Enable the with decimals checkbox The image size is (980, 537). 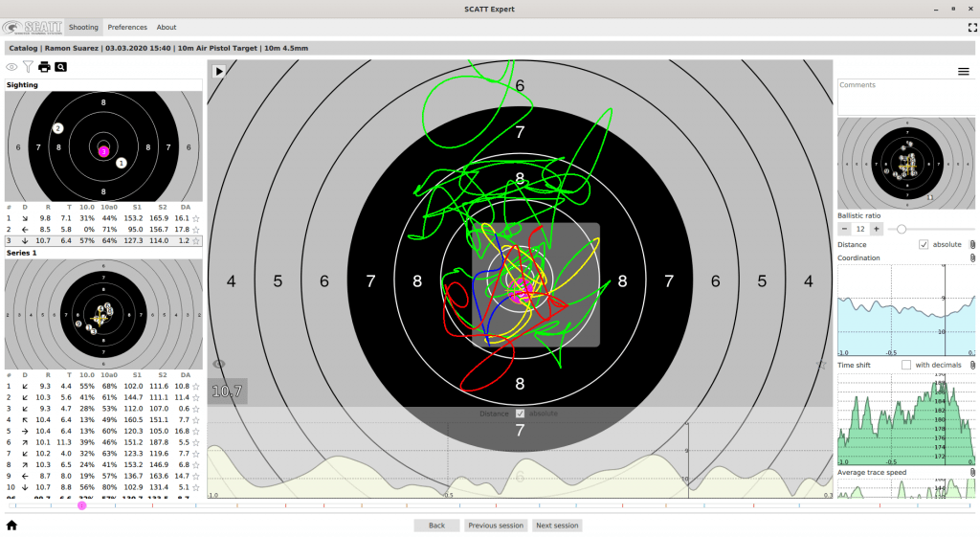tap(906, 365)
